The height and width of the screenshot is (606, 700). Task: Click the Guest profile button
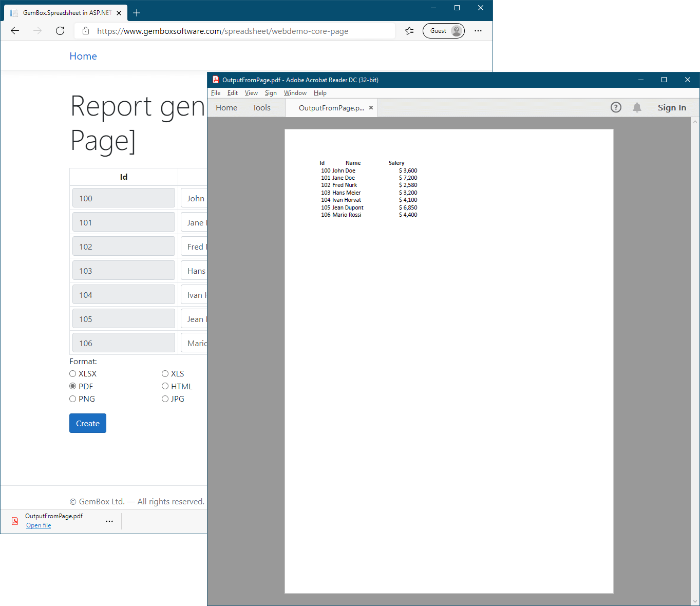[x=443, y=31]
